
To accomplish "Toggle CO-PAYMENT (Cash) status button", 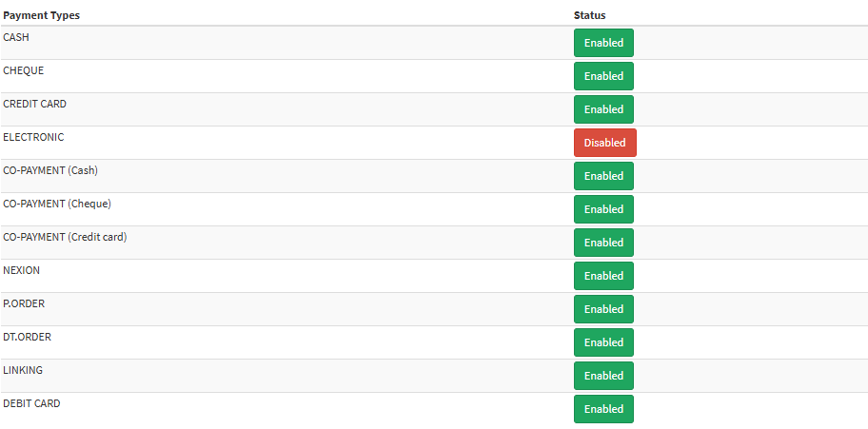I will (x=603, y=176).
